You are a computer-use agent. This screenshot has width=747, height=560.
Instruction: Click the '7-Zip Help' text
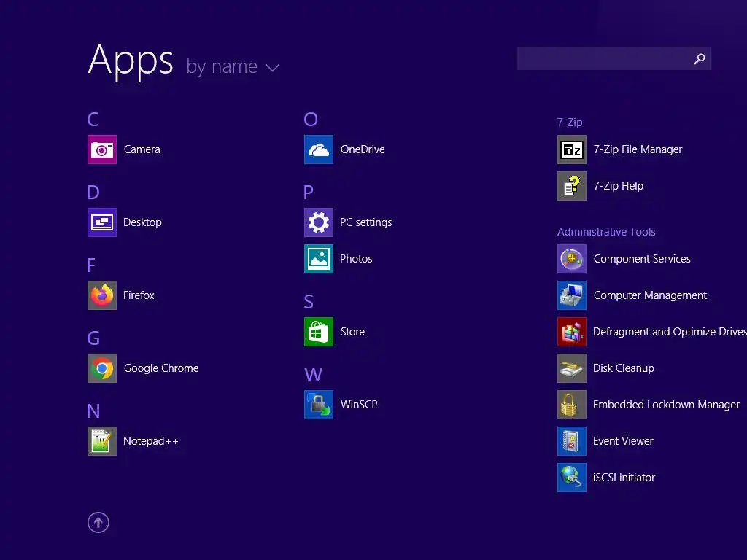(618, 186)
